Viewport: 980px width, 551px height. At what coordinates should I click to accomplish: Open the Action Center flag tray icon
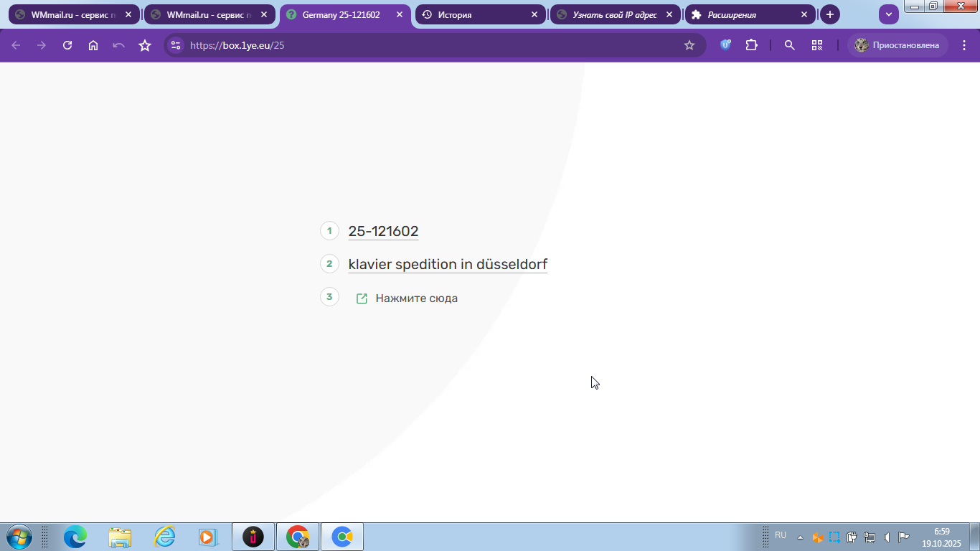point(904,537)
